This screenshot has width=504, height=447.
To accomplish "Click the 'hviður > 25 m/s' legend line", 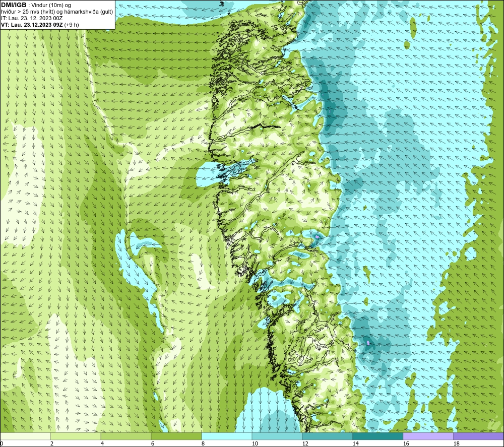I will [57, 12].
